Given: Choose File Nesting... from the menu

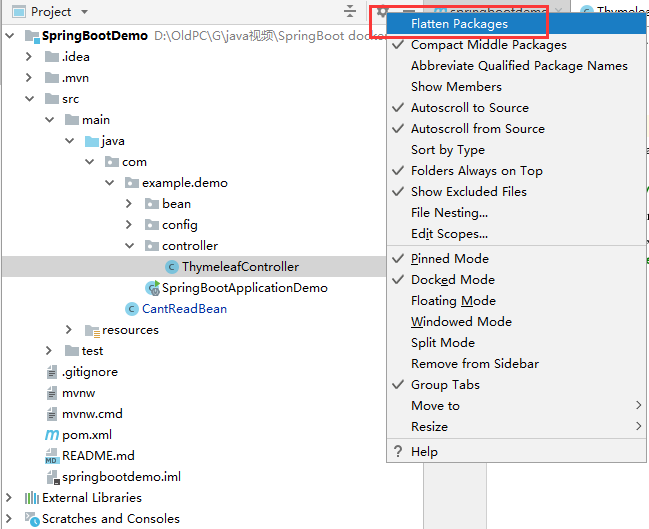Looking at the screenshot, I should pos(449,213).
